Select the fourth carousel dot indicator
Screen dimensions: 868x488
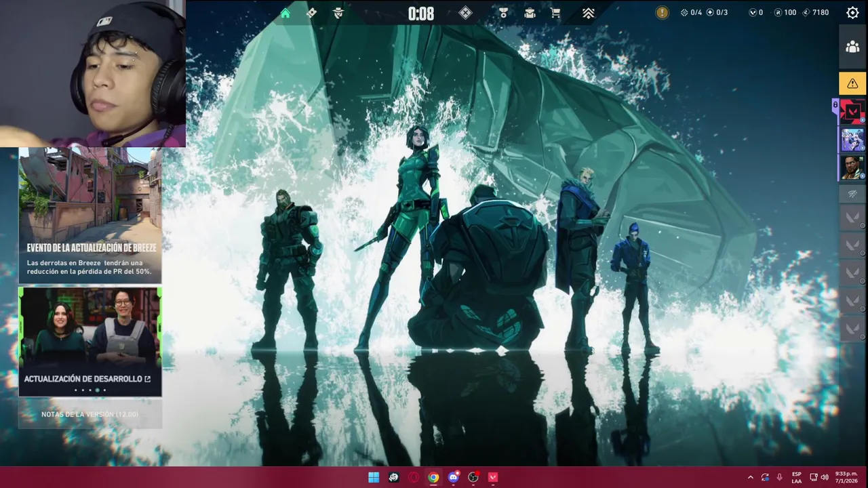point(97,390)
